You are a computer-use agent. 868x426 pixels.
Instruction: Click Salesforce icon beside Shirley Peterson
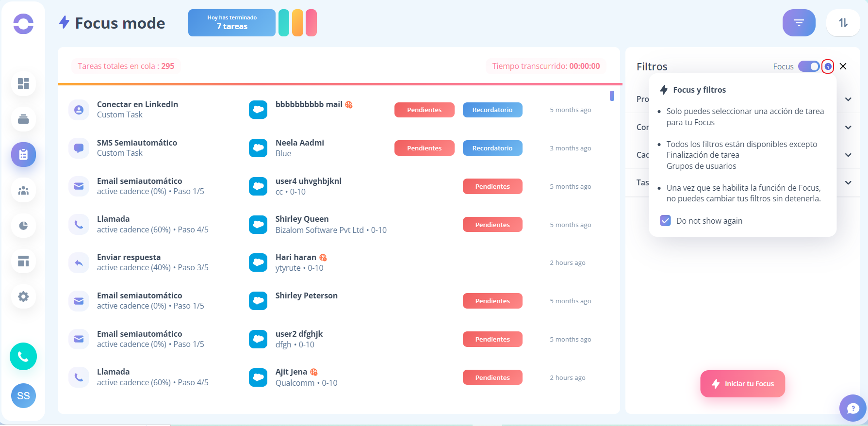click(258, 301)
